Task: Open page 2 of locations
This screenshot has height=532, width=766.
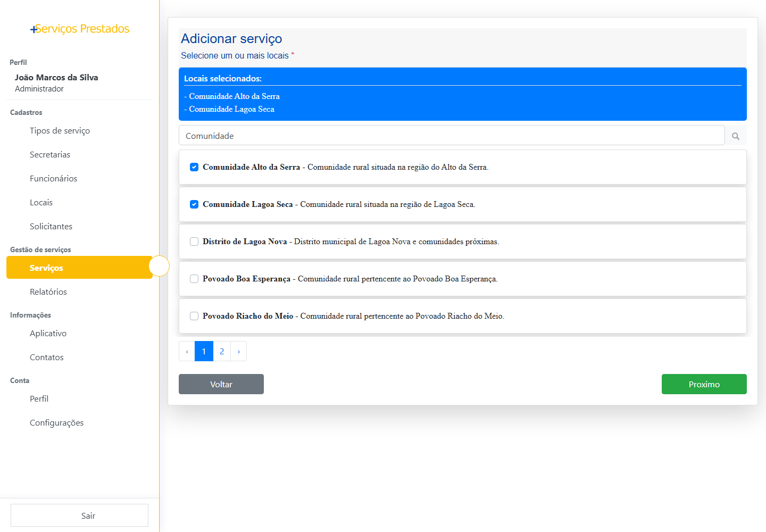Action: (x=222, y=351)
